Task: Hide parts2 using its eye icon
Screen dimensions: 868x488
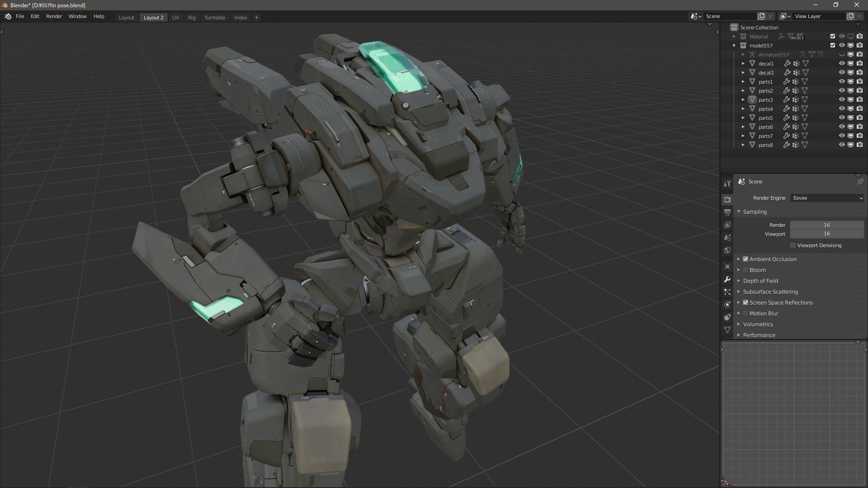Action: [842, 91]
